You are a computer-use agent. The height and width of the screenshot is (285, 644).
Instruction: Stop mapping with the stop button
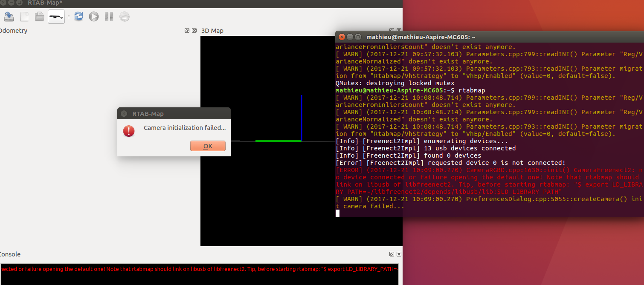[x=124, y=17]
